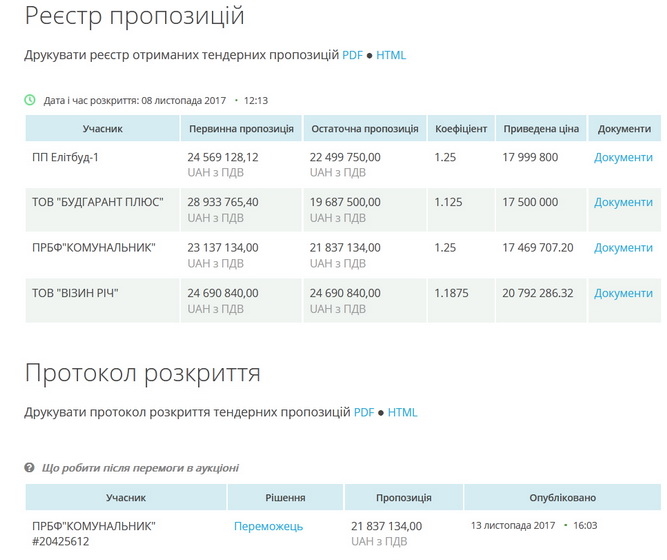The height and width of the screenshot is (560, 667).
Task: Click the Коефіцієнт column header
Action: tap(461, 129)
